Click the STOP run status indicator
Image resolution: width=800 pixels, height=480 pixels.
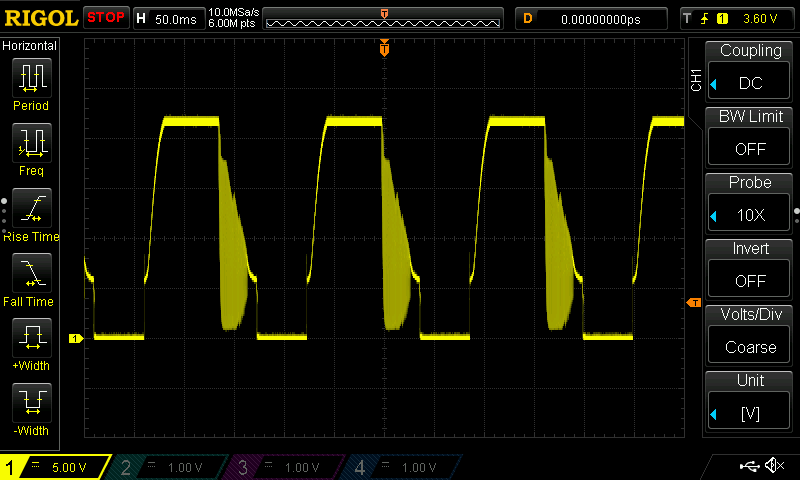pyautogui.click(x=106, y=18)
